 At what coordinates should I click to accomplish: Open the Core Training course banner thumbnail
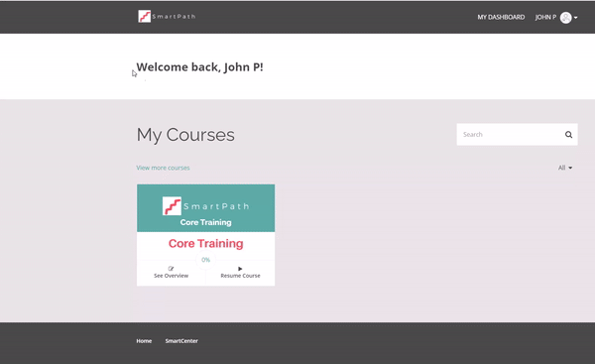click(x=205, y=208)
